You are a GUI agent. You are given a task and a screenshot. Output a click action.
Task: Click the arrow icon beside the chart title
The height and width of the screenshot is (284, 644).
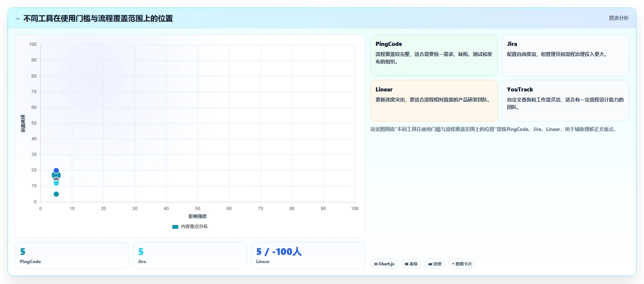18,19
